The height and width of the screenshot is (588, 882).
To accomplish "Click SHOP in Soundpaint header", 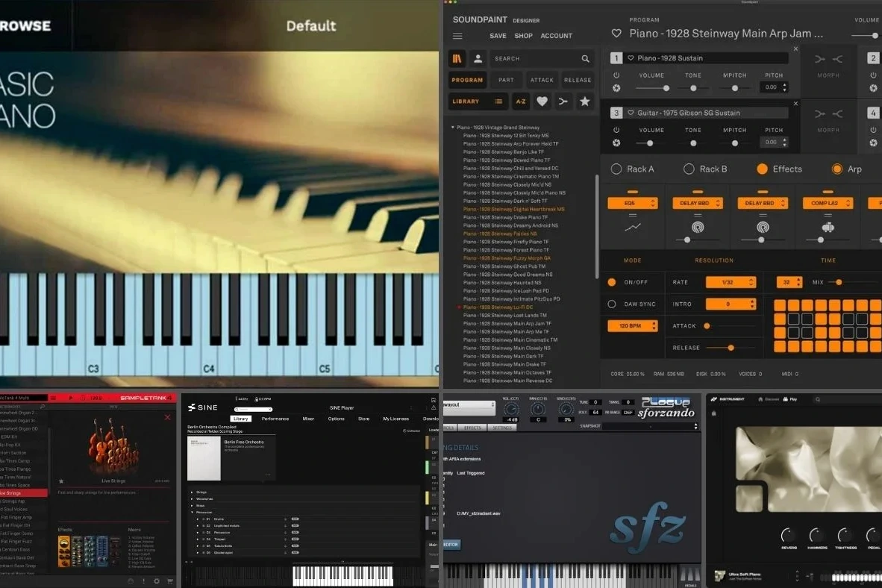I will coord(523,36).
